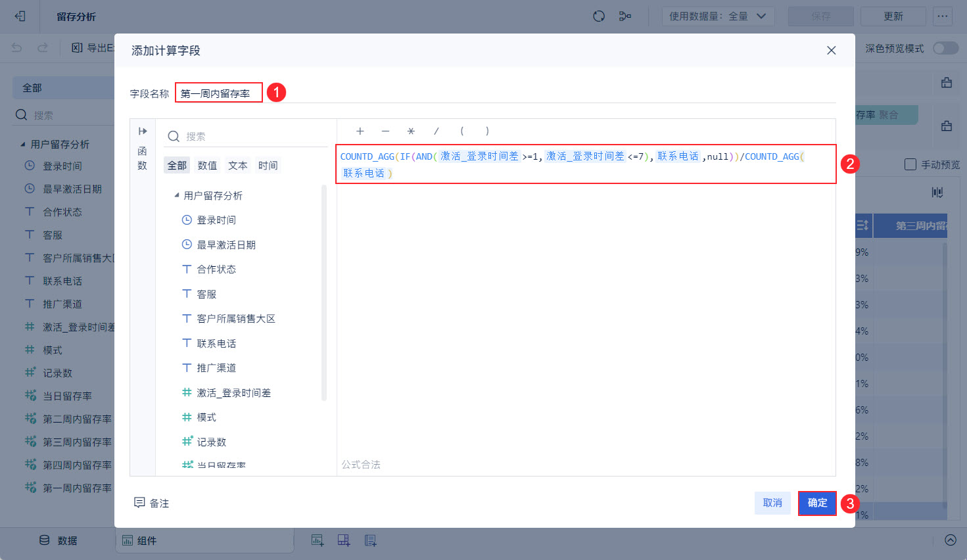
Task: Click the 保存 button in top bar
Action: (821, 16)
